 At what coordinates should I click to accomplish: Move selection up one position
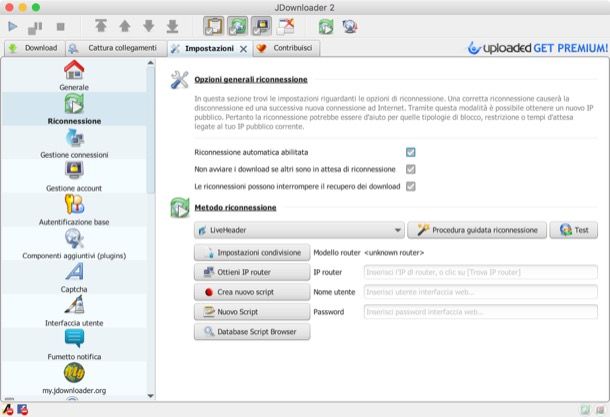[125, 26]
